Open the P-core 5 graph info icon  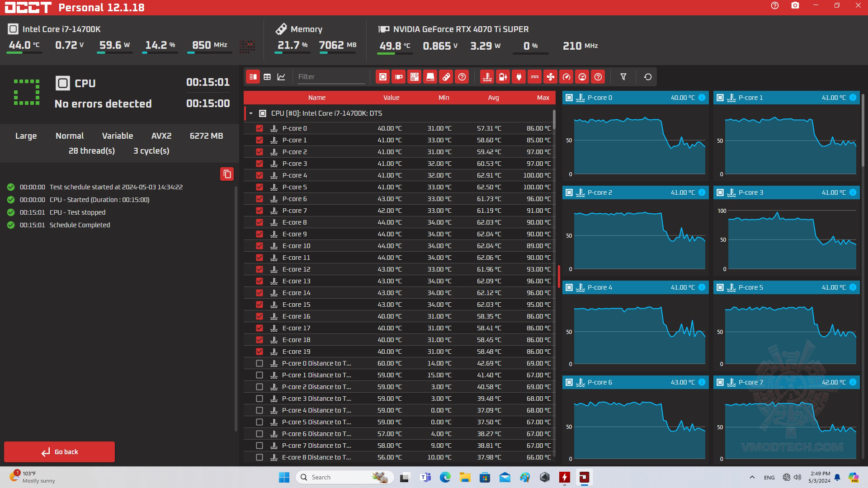pos(853,287)
